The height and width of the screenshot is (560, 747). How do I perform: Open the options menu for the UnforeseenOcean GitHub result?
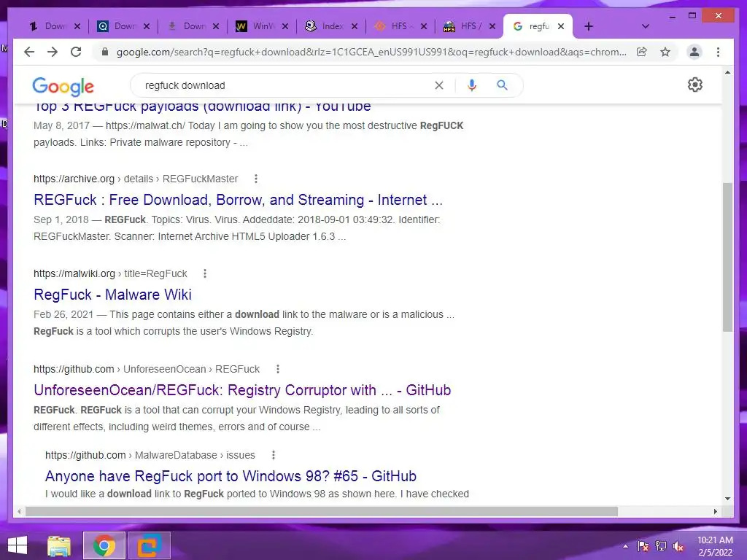click(278, 369)
